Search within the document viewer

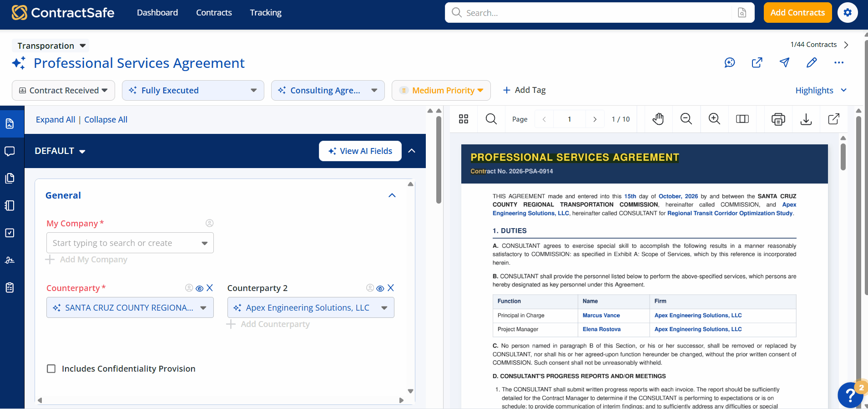(x=491, y=119)
